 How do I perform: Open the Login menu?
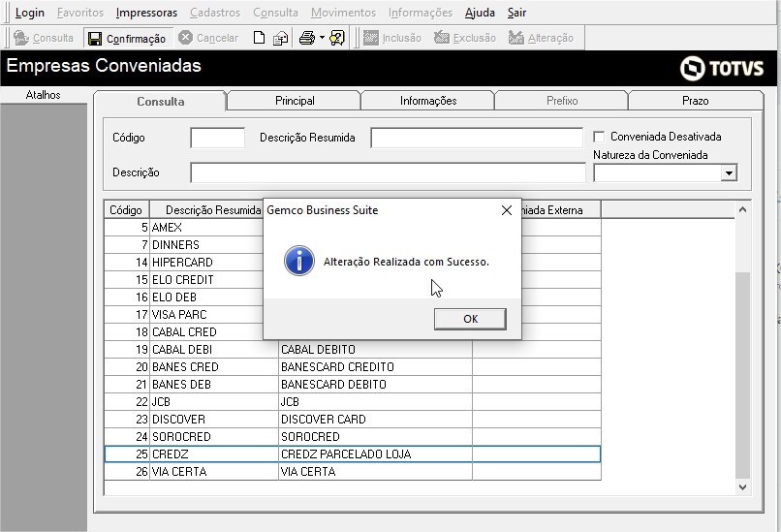[x=30, y=13]
